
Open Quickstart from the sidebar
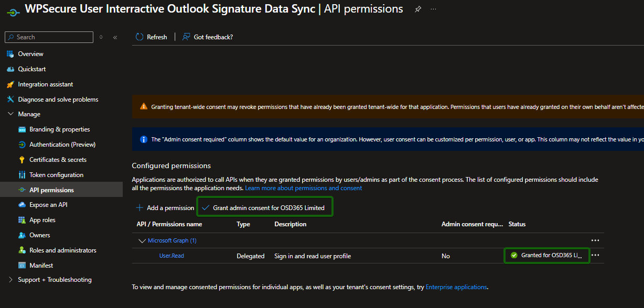pos(31,69)
